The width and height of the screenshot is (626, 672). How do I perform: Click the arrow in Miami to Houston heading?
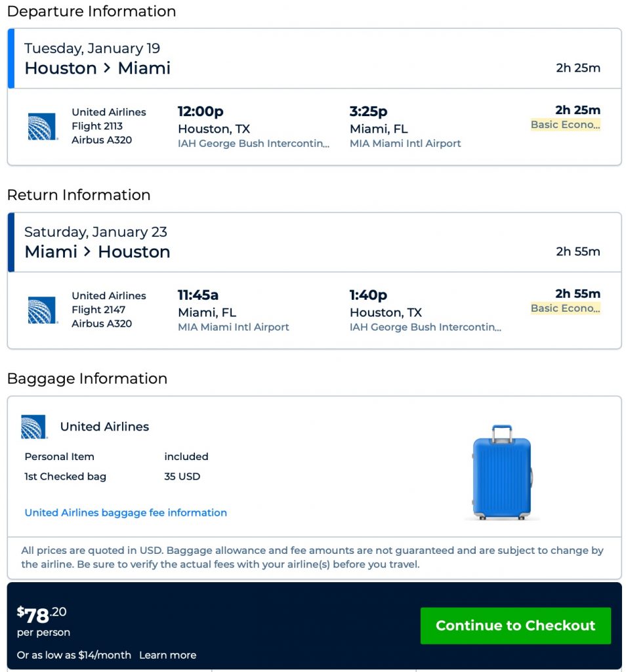pos(87,252)
